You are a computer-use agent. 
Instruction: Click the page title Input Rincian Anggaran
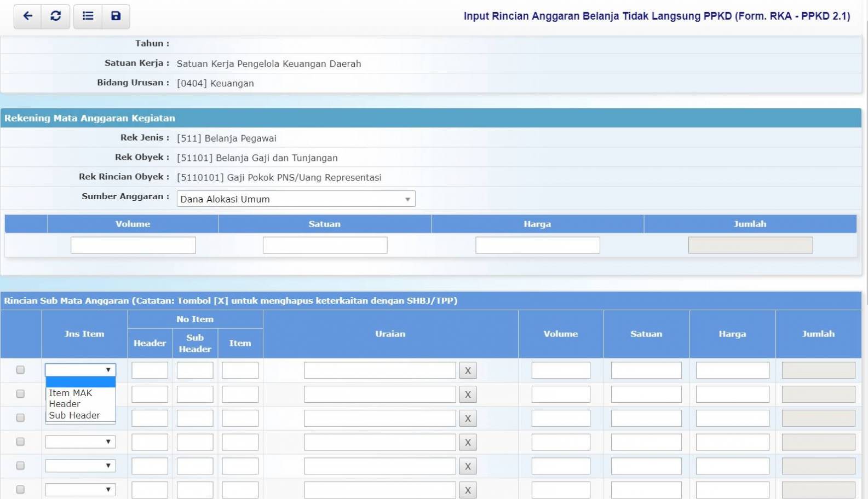coord(657,16)
